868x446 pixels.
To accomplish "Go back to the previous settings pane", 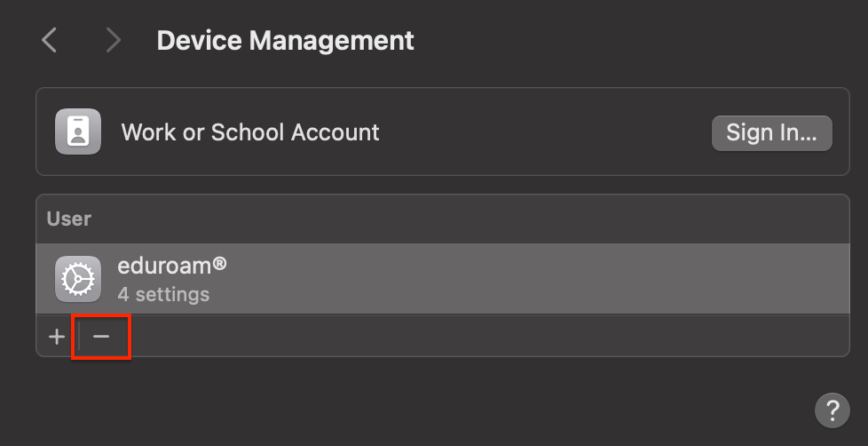I will 50,40.
